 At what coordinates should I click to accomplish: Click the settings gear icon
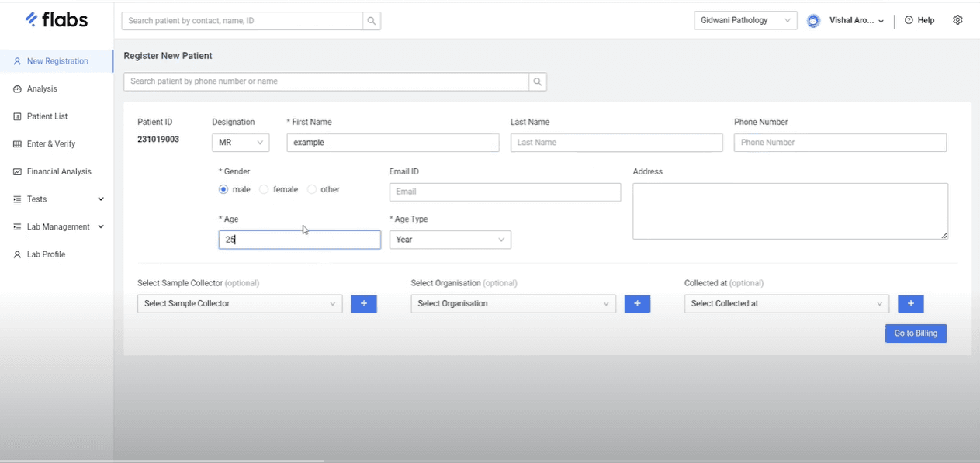pos(957,20)
